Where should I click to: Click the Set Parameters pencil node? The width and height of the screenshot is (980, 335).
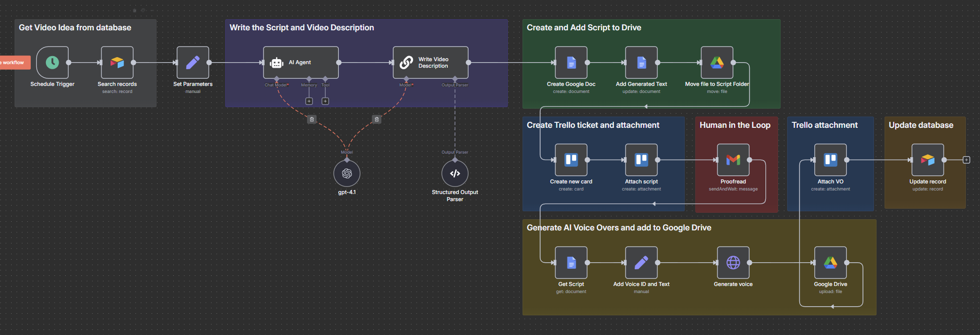tap(193, 63)
